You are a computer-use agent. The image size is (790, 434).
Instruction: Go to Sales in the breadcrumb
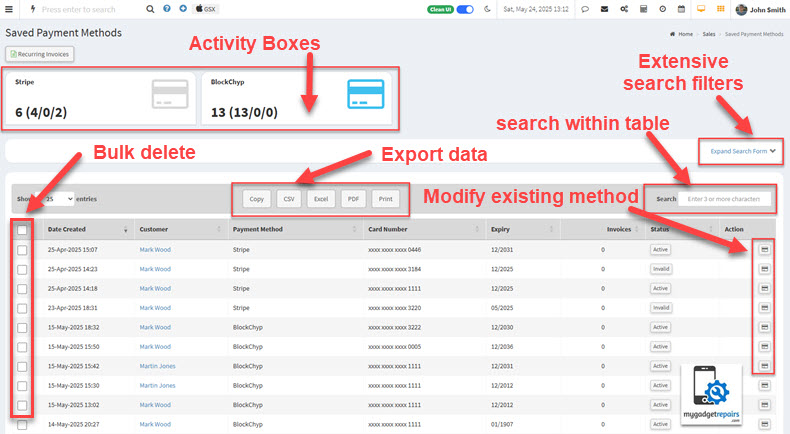pyautogui.click(x=709, y=34)
